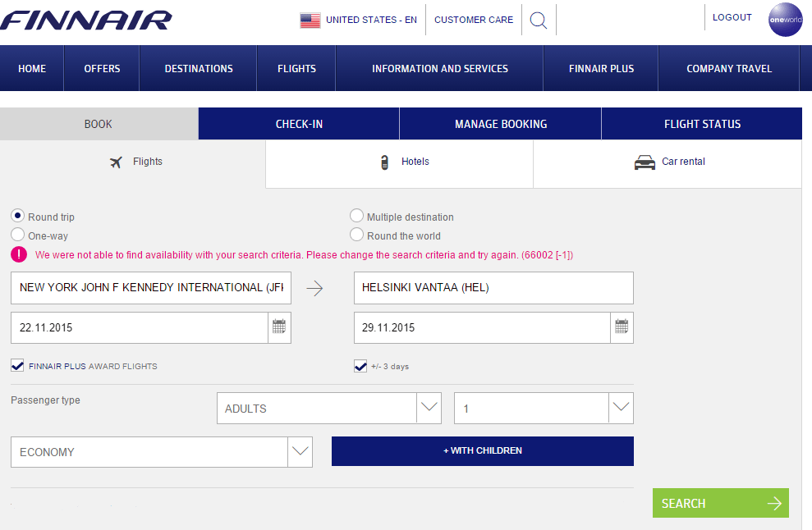Click the Passenger type label
This screenshot has width=812, height=530.
46,400
